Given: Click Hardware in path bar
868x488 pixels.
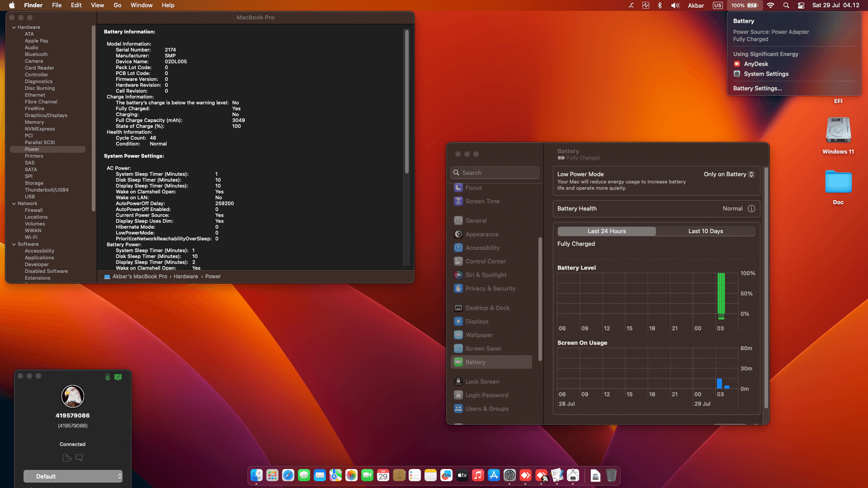Looking at the screenshot, I should tap(186, 277).
